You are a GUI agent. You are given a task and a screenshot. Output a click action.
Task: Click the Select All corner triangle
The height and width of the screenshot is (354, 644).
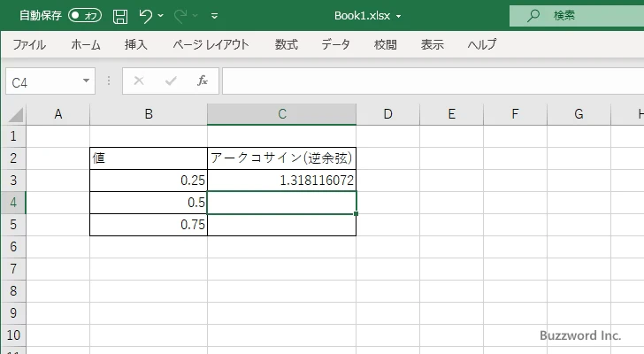[16, 114]
